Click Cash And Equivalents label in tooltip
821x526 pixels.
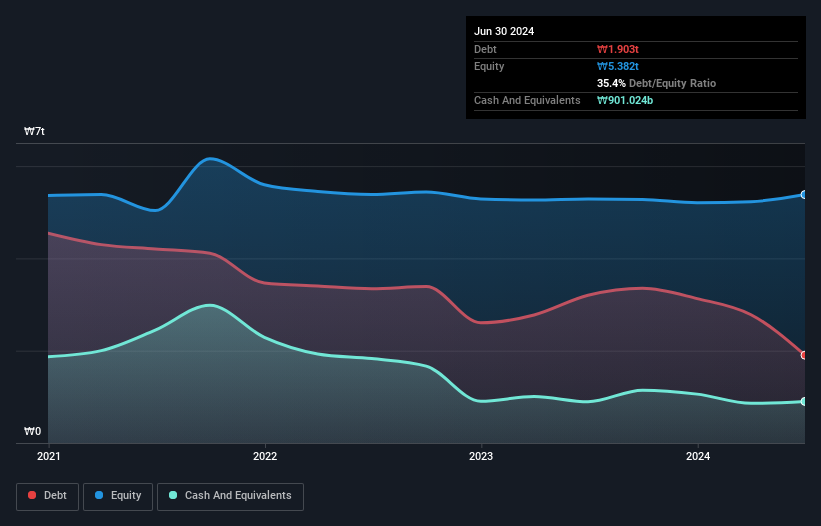tap(527, 100)
